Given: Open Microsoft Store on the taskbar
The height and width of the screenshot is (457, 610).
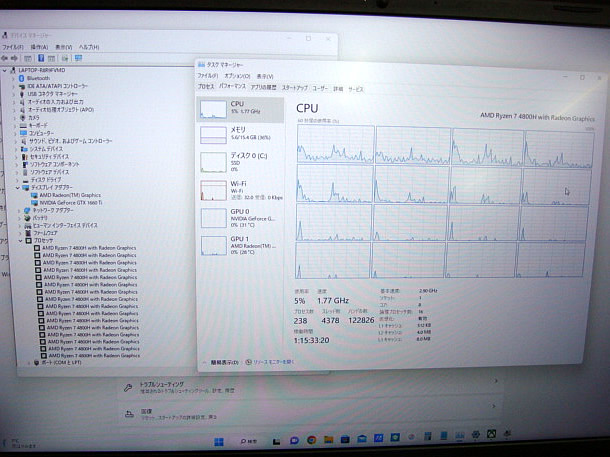Looking at the screenshot, I should point(345,439).
